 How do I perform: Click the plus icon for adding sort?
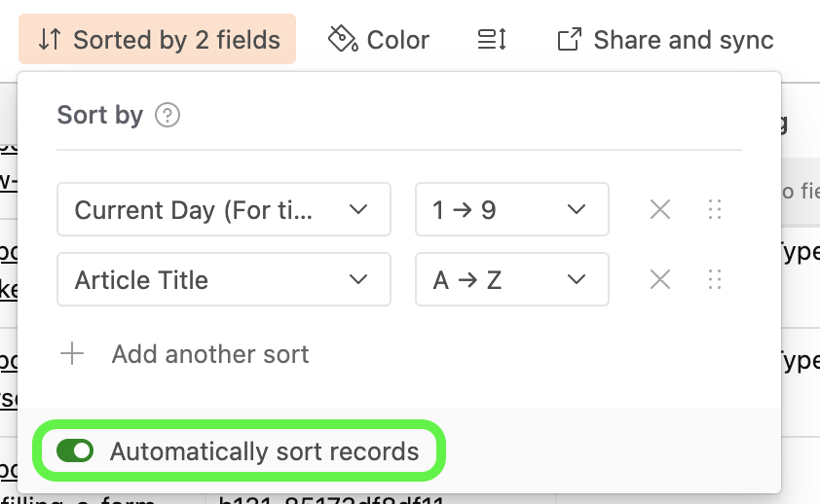point(72,354)
